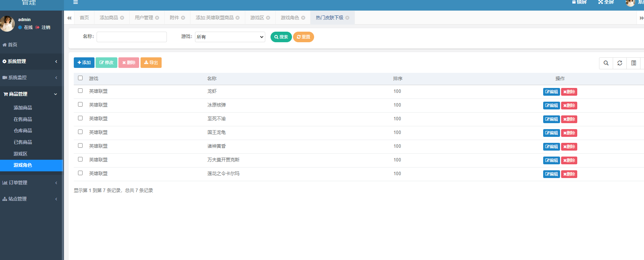Click 编辑 for the 万夫莫开贾克斯 row

(x=551, y=160)
